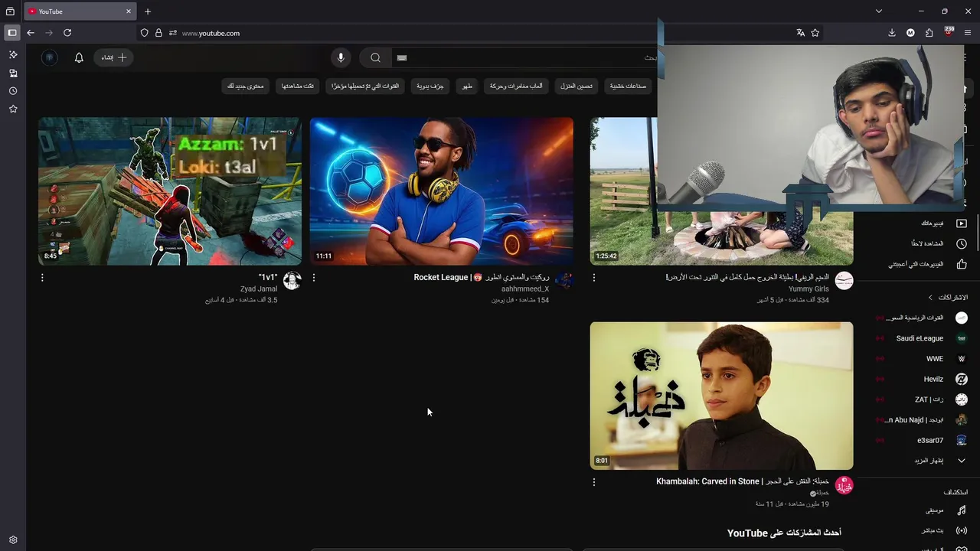980x551 pixels.
Task: Select the ألعاب مغامرات وحركة chip
Action: click(516, 86)
